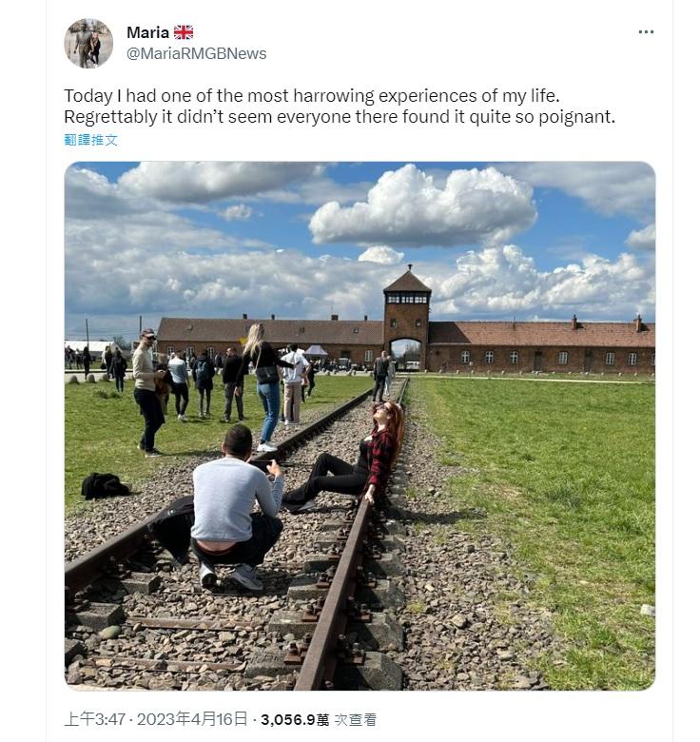Open Maria's profile avatar picture
The height and width of the screenshot is (742, 700).
(88, 44)
